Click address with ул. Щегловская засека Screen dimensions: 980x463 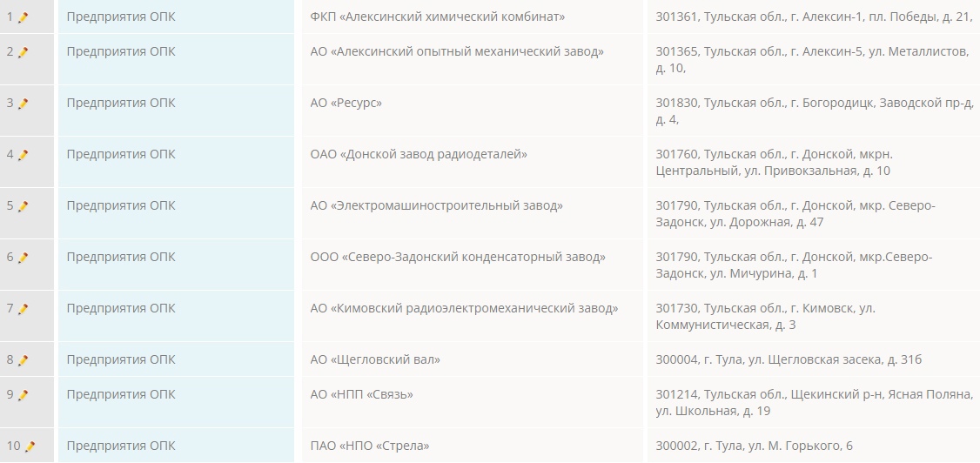789,359
